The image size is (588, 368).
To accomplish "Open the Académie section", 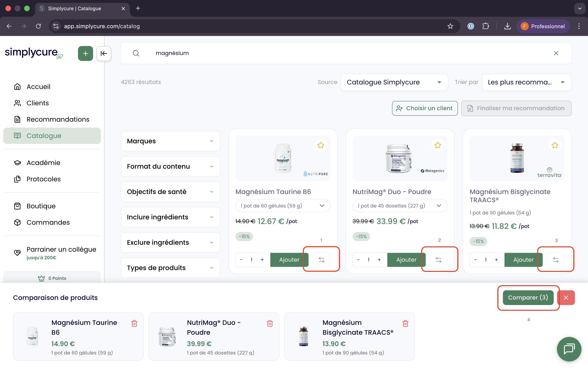I will pyautogui.click(x=52, y=163).
